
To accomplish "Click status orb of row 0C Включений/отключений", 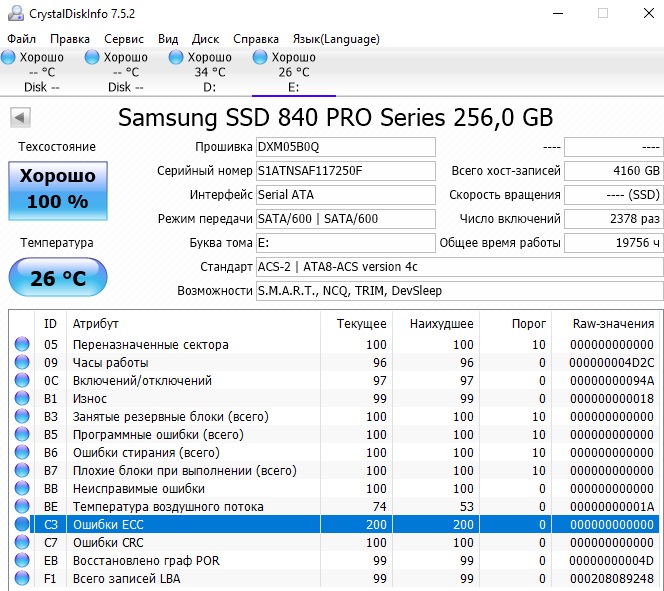I will (x=22, y=380).
